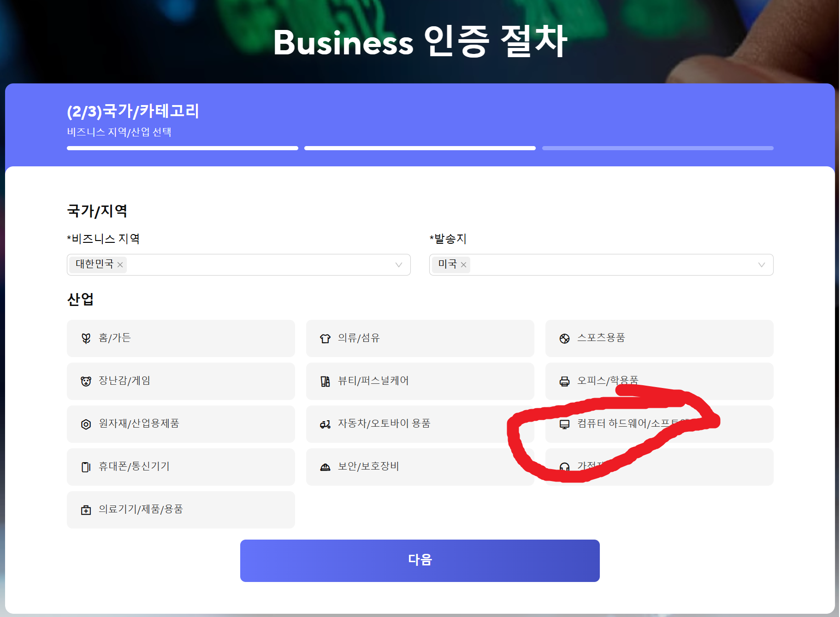This screenshot has height=617, width=840.
Task: Select the 보안/보호장비 industry category
Action: 420,467
